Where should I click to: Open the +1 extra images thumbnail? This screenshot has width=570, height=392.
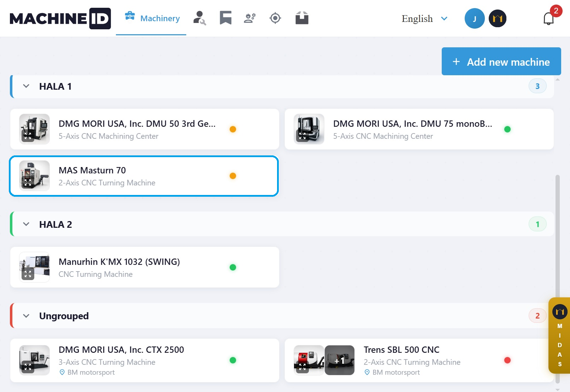coord(340,360)
